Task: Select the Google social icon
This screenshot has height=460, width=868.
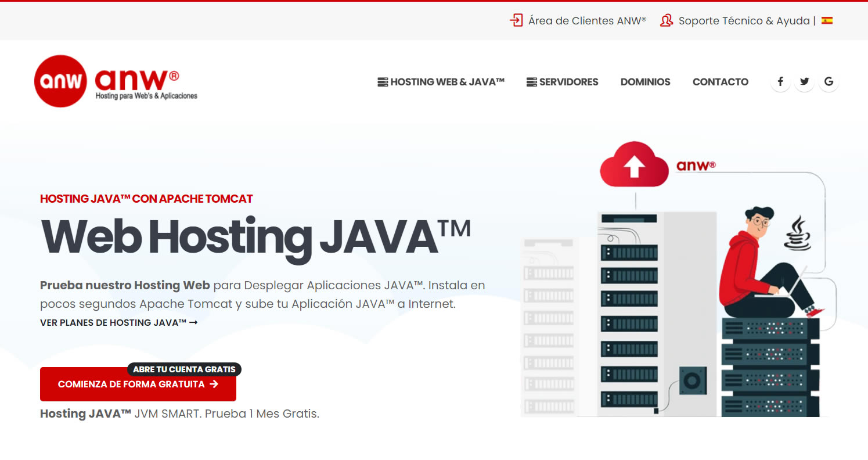Action: tap(829, 81)
